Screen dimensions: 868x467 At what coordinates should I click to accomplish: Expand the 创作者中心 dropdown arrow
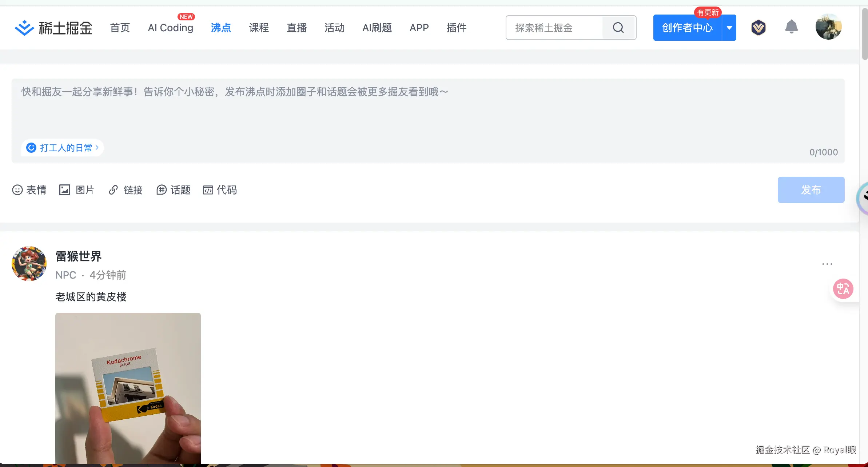click(x=729, y=27)
